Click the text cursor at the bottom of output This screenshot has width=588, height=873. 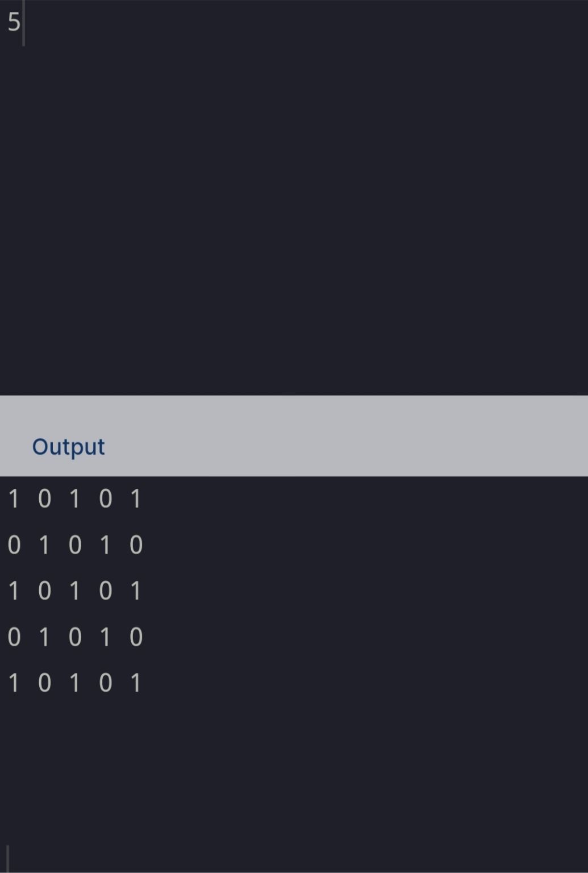7,858
